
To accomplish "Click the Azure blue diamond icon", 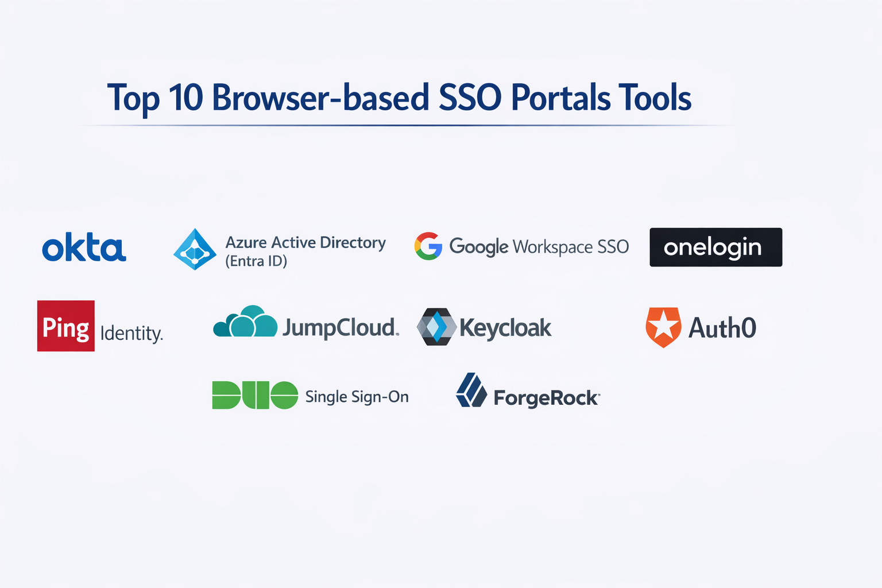I will [x=195, y=250].
